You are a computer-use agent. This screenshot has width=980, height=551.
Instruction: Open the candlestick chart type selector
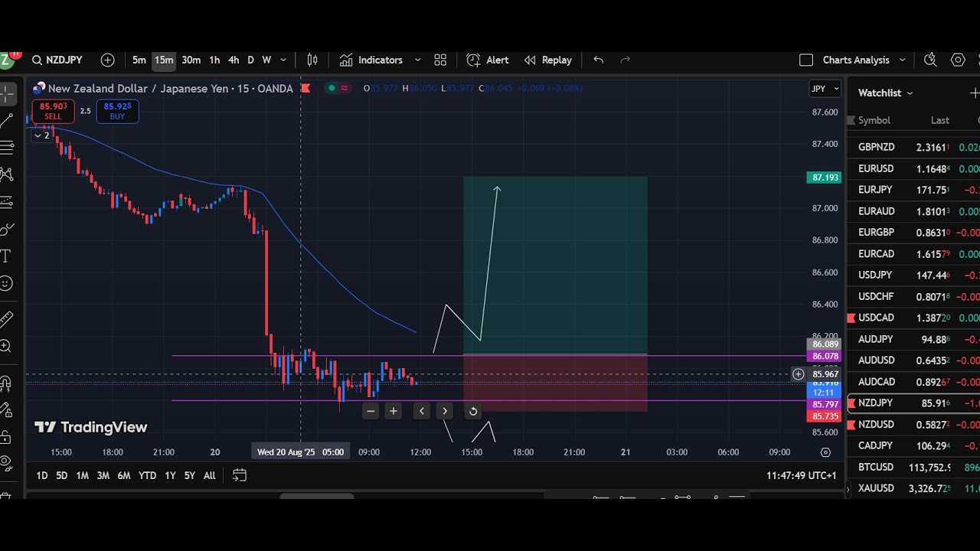click(312, 60)
